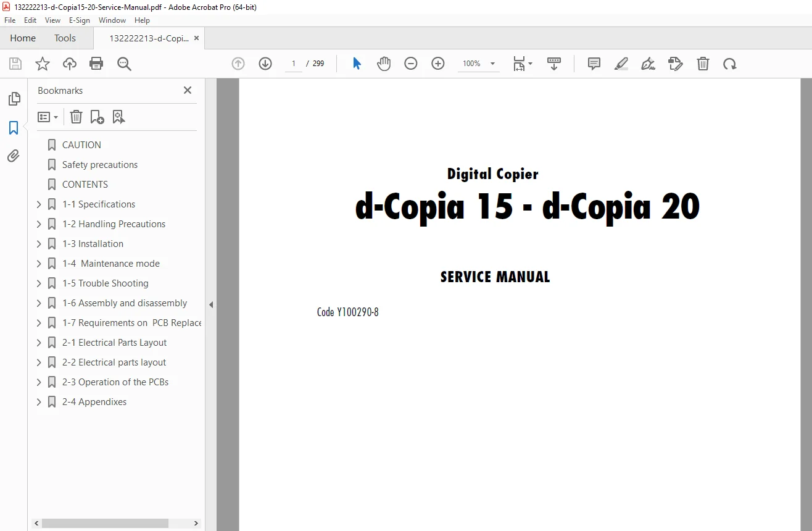Switch to the Home tab
Screen dimensions: 812x531
tap(23, 38)
